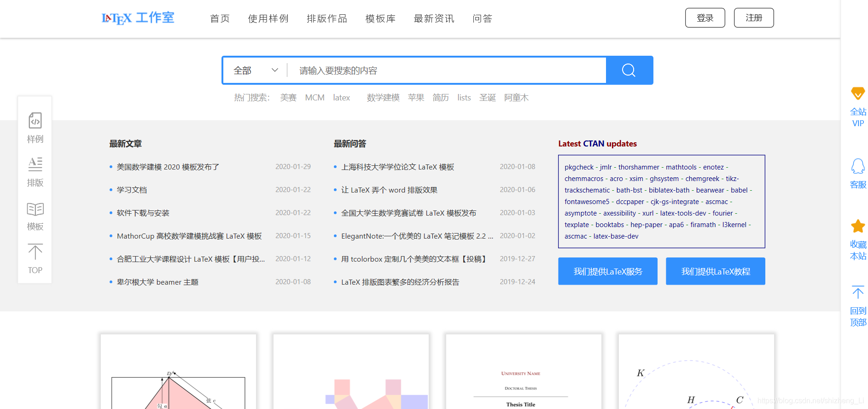This screenshot has height=409, width=868.
Task: Focus the 请输入要搜索的内容 search field
Action: coord(447,70)
